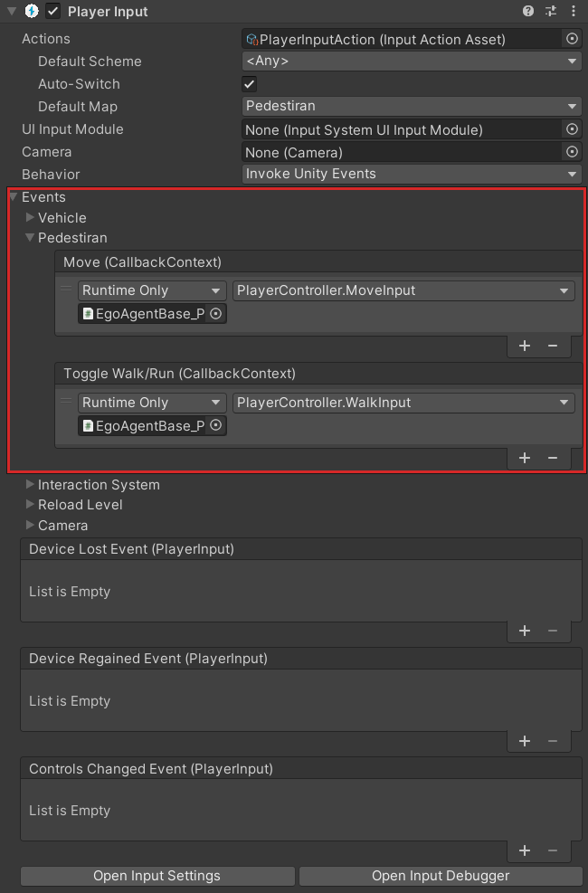The image size is (588, 893).
Task: Click the Behavior property label
Action: pyautogui.click(x=51, y=175)
